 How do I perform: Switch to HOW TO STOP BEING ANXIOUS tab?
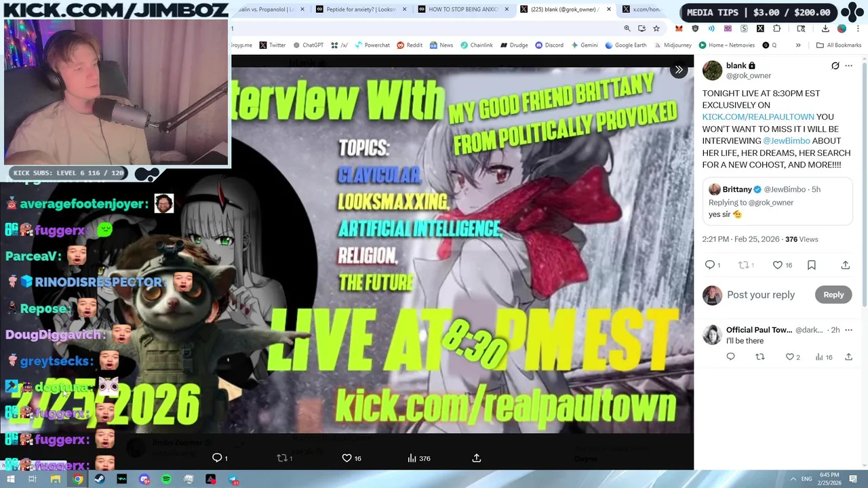click(x=463, y=9)
